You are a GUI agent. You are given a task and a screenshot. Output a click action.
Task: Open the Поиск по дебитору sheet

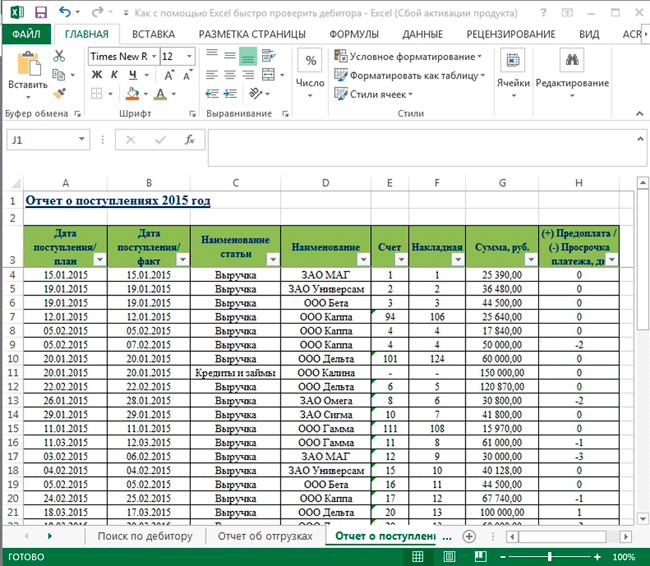[x=145, y=536]
